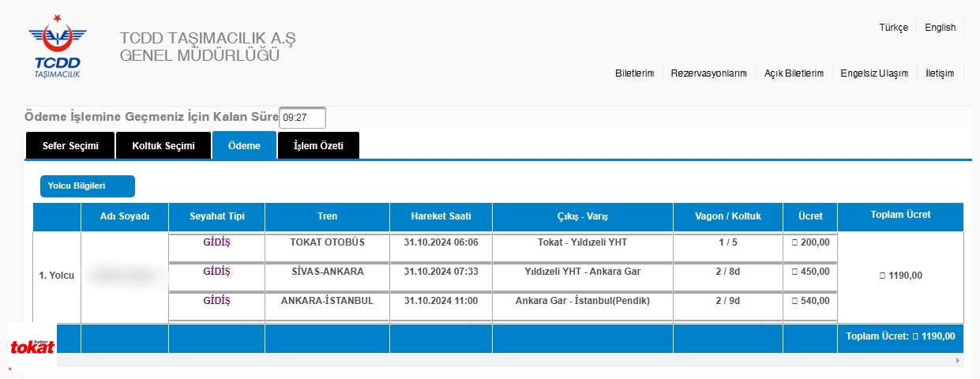Click the passenger total 1190,00 cell
The width and height of the screenshot is (980, 379).
(x=900, y=276)
